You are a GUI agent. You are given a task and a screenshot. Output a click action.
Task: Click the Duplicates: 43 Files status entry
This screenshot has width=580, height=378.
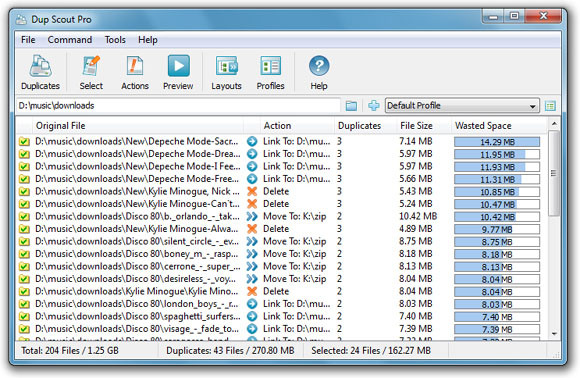pos(230,351)
